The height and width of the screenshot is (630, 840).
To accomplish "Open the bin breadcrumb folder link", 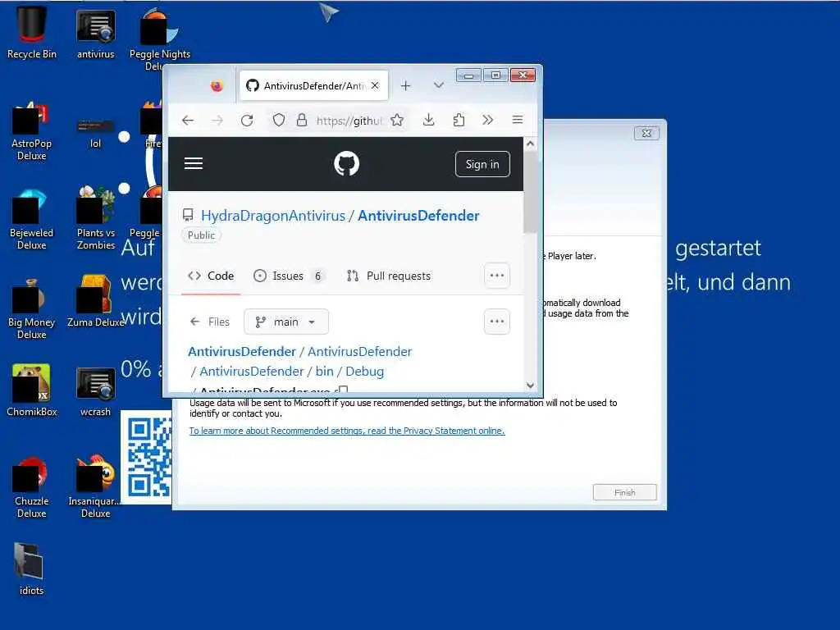I will [324, 372].
